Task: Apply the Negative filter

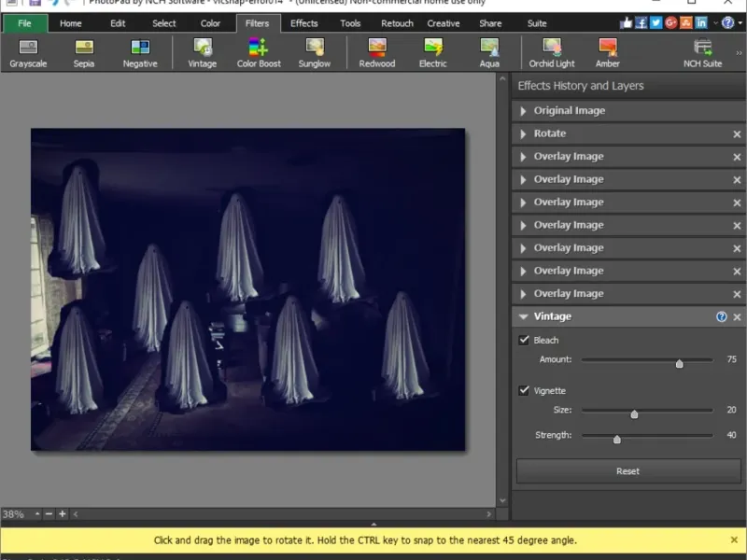Action: coord(140,53)
